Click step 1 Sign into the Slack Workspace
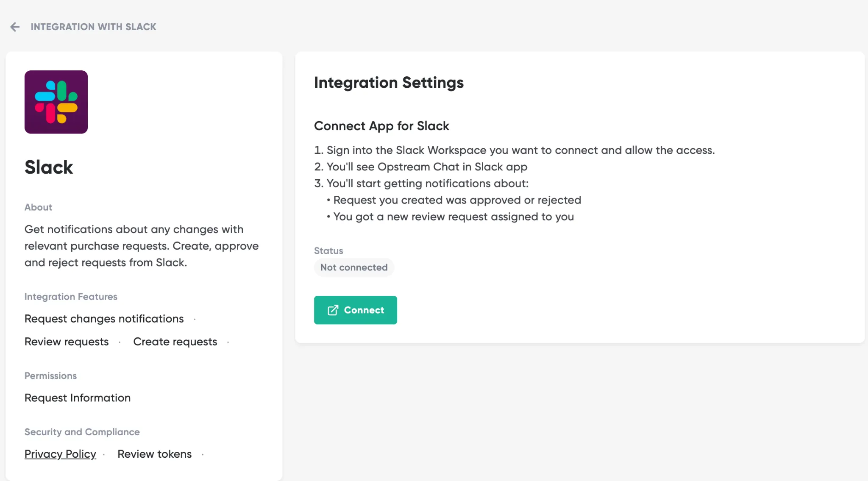Viewport: 868px width, 481px height. (x=515, y=150)
